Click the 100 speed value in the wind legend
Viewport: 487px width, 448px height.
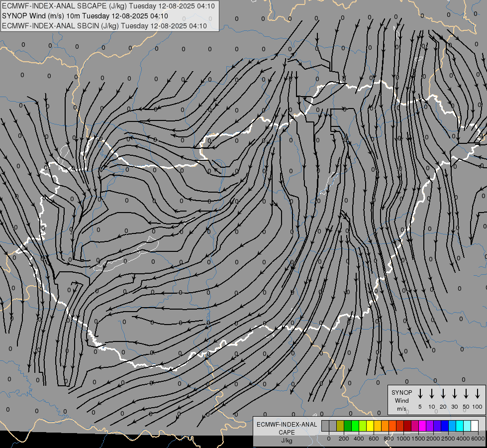click(x=478, y=407)
